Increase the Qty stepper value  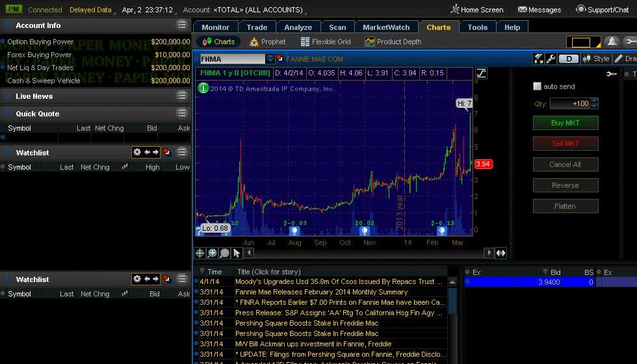pyautogui.click(x=595, y=101)
